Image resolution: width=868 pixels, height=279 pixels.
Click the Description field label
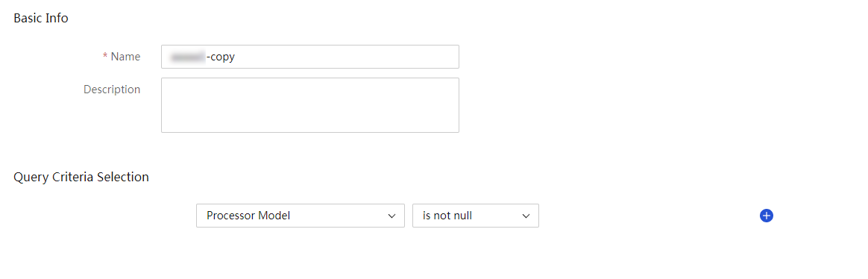coord(112,89)
